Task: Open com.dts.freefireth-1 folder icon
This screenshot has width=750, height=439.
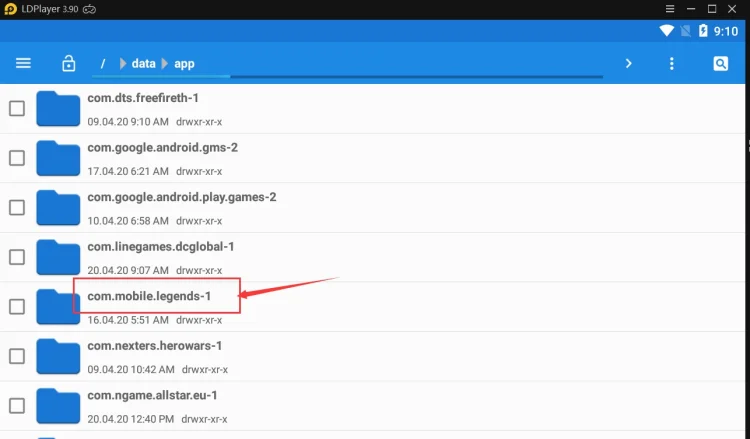Action: (58, 109)
